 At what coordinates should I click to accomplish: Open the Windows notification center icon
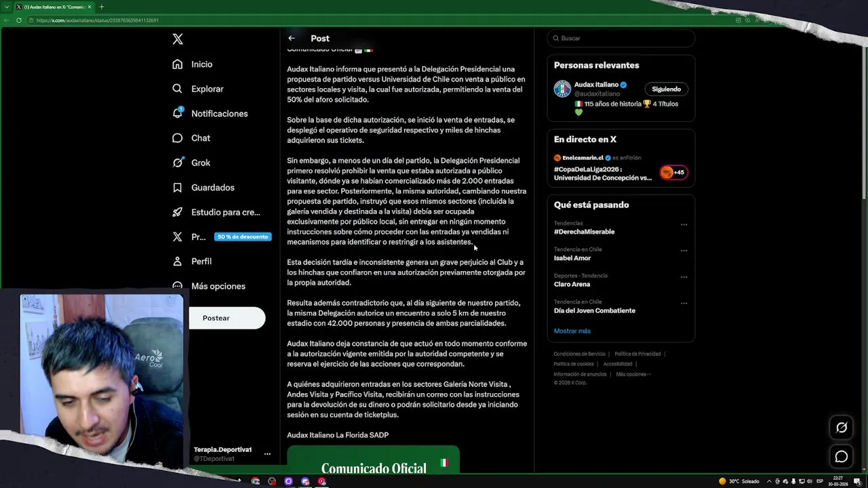click(857, 481)
